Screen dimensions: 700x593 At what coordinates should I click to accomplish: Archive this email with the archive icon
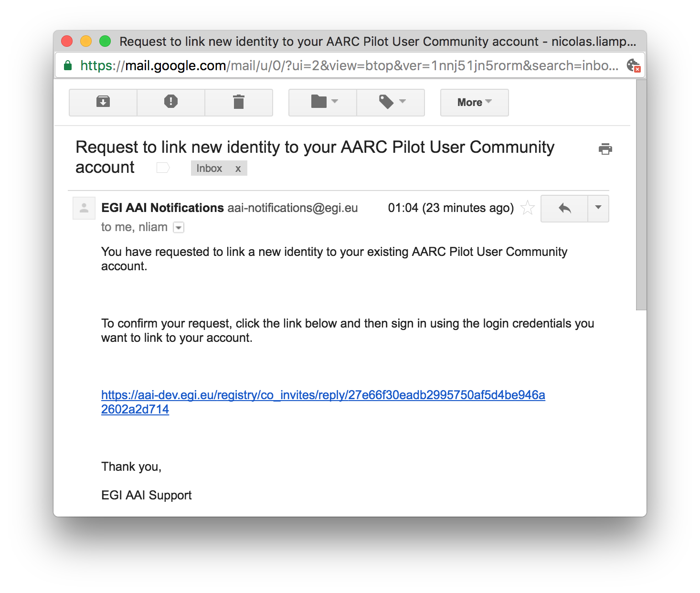pyautogui.click(x=103, y=102)
